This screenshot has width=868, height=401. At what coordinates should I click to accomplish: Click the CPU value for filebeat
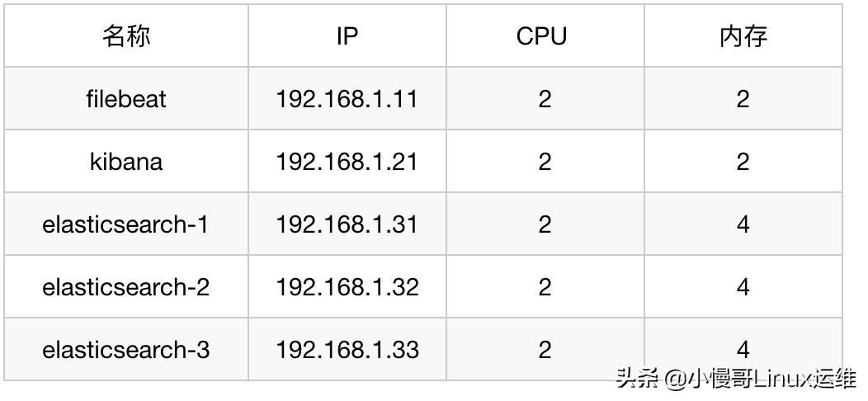[x=545, y=99]
